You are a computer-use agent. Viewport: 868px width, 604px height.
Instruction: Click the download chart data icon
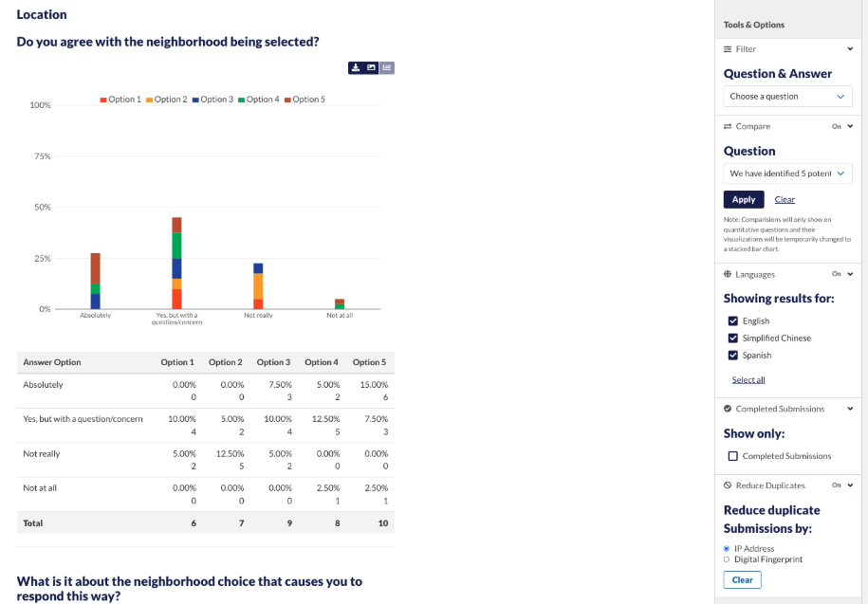point(356,67)
